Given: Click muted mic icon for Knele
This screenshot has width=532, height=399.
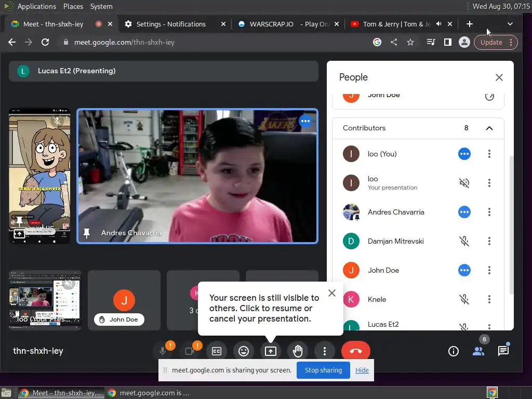Looking at the screenshot, I should point(464,299).
